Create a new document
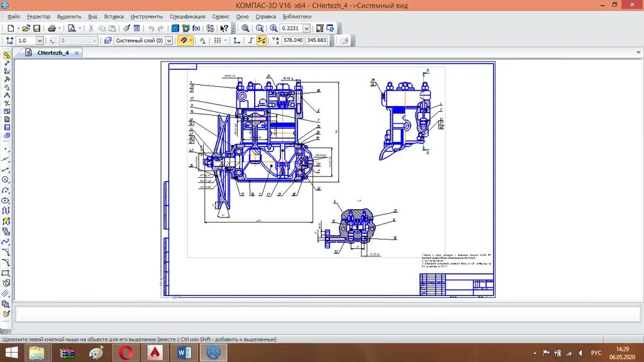 point(11,28)
